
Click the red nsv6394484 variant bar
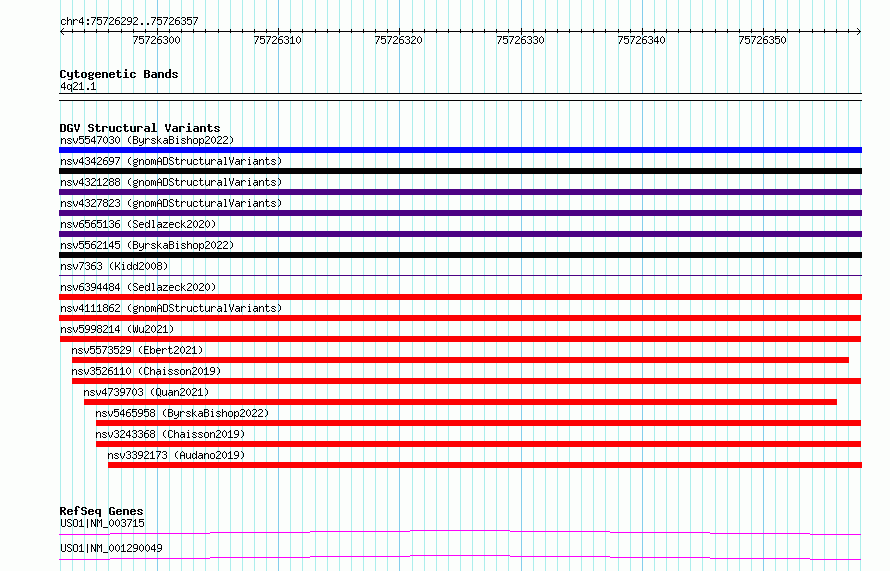(460, 297)
